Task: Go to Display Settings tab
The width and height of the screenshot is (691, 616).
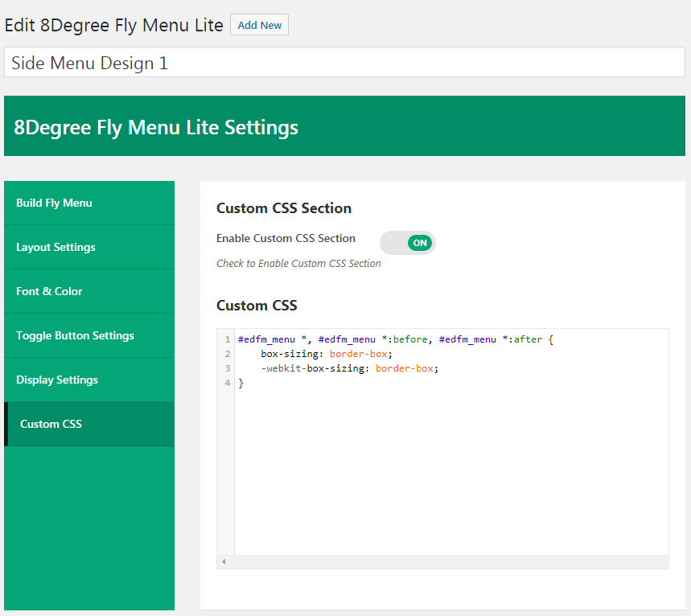Action: (89, 380)
